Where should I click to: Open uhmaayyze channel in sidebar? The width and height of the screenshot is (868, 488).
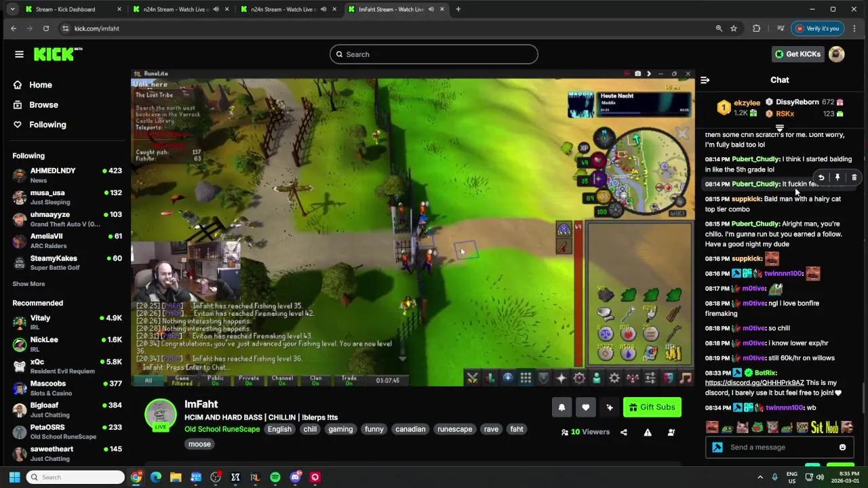coord(66,219)
